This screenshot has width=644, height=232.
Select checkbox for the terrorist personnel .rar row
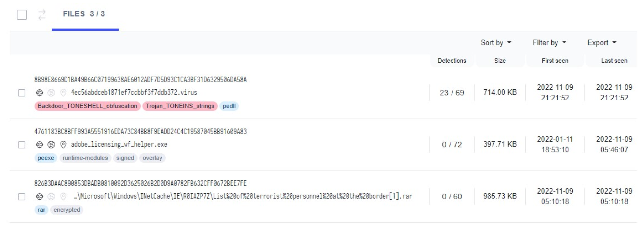point(22,196)
